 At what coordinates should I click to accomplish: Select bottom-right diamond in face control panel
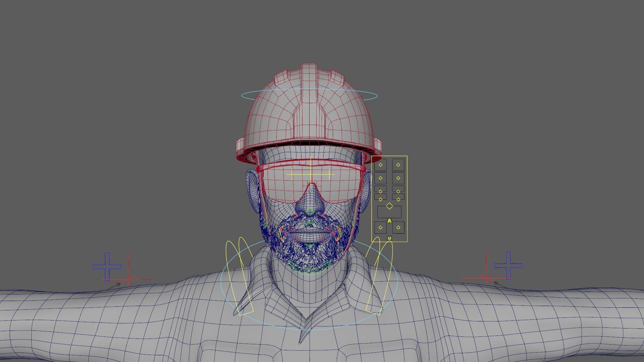click(398, 227)
